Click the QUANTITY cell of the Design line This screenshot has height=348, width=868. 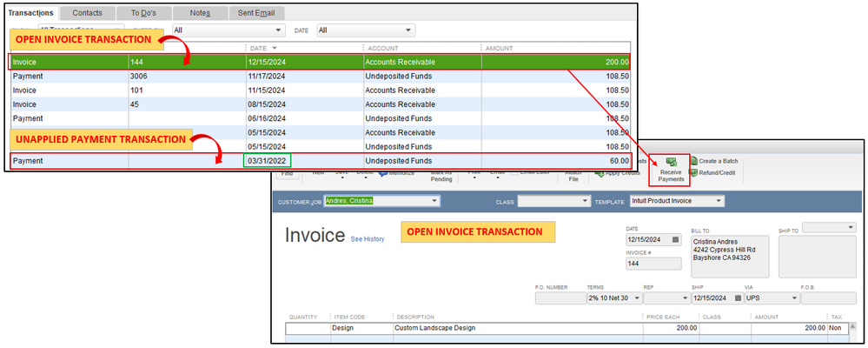[308, 328]
